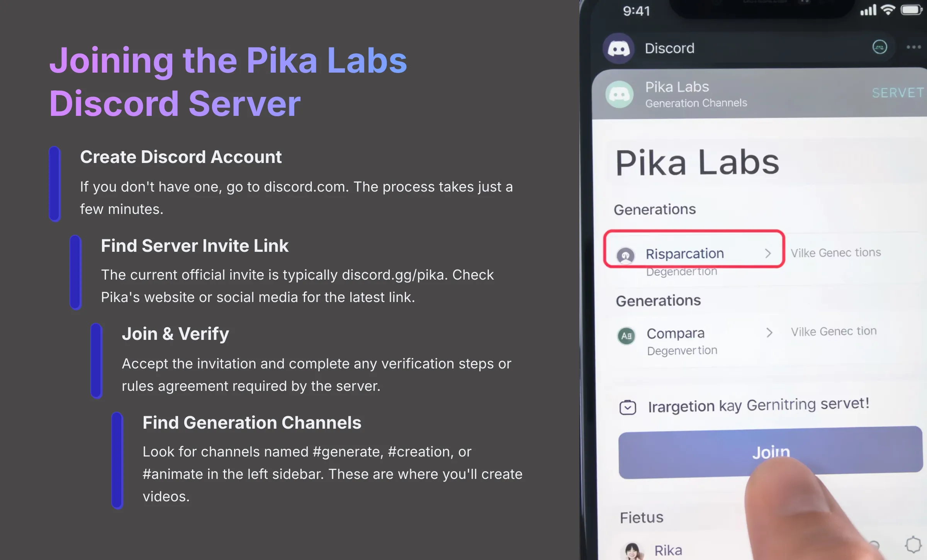Tap the round teal icon beside Discord title
Screen dimensions: 927x560
click(879, 47)
